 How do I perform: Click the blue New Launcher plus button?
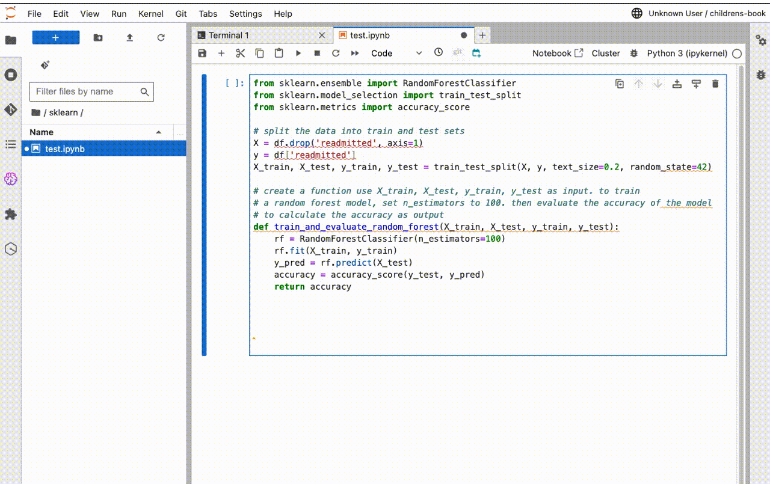click(x=56, y=37)
